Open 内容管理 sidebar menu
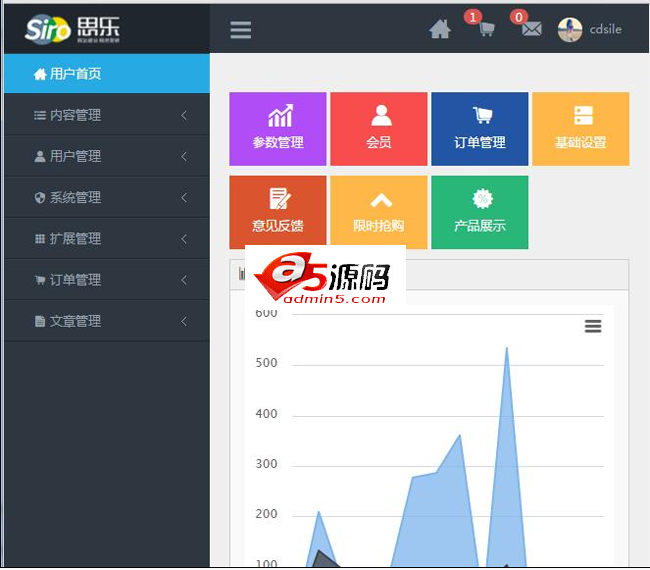Viewport: 650px width, 570px height. click(107, 115)
